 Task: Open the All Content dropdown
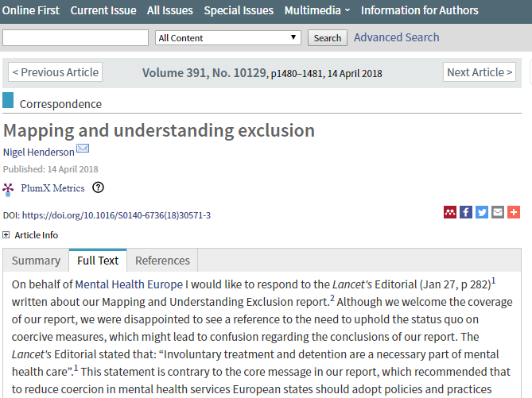pyautogui.click(x=228, y=37)
